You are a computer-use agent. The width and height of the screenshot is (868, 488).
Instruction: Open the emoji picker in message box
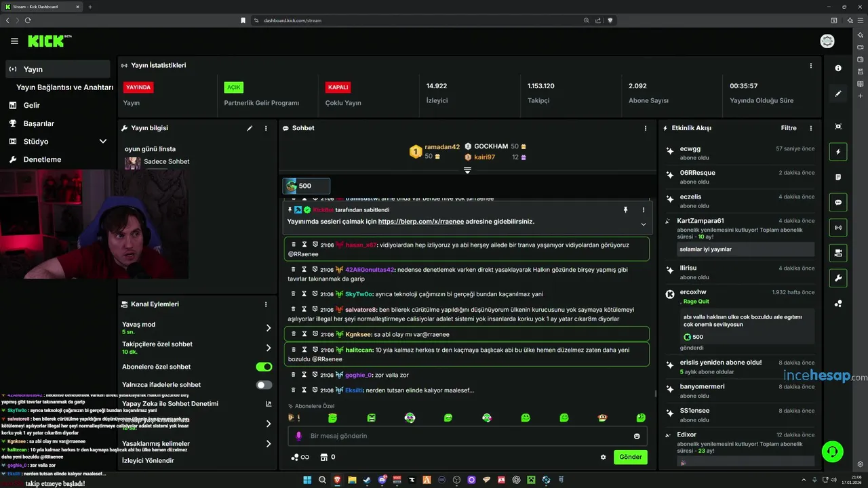tap(637, 436)
